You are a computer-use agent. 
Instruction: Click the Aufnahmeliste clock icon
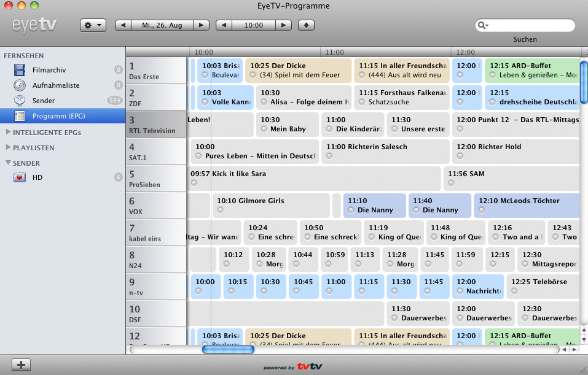[x=20, y=85]
